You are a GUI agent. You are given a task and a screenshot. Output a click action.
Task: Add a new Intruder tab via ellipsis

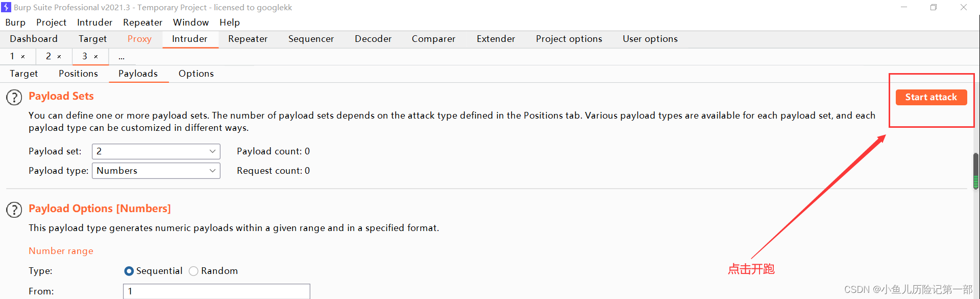pyautogui.click(x=121, y=57)
